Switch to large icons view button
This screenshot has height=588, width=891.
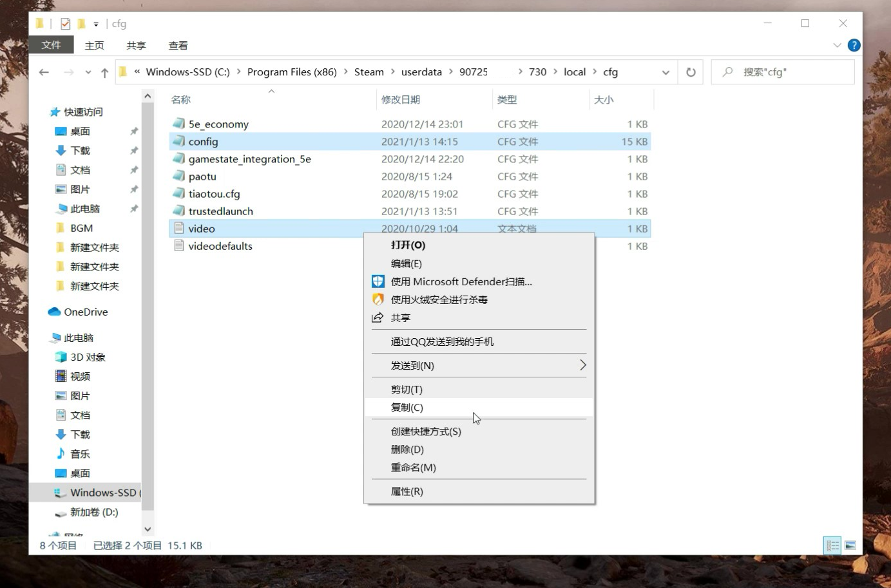click(850, 545)
